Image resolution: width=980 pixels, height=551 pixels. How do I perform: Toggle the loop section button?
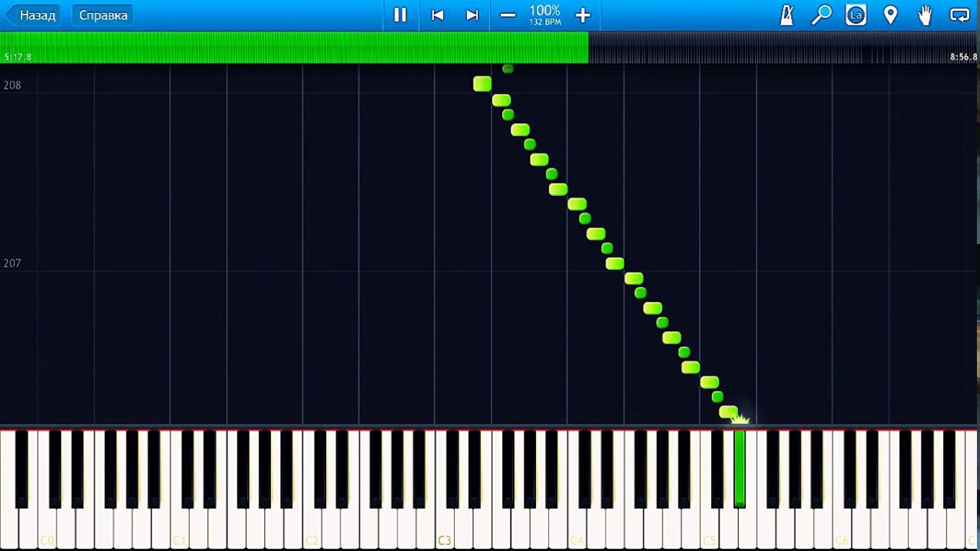[959, 15]
